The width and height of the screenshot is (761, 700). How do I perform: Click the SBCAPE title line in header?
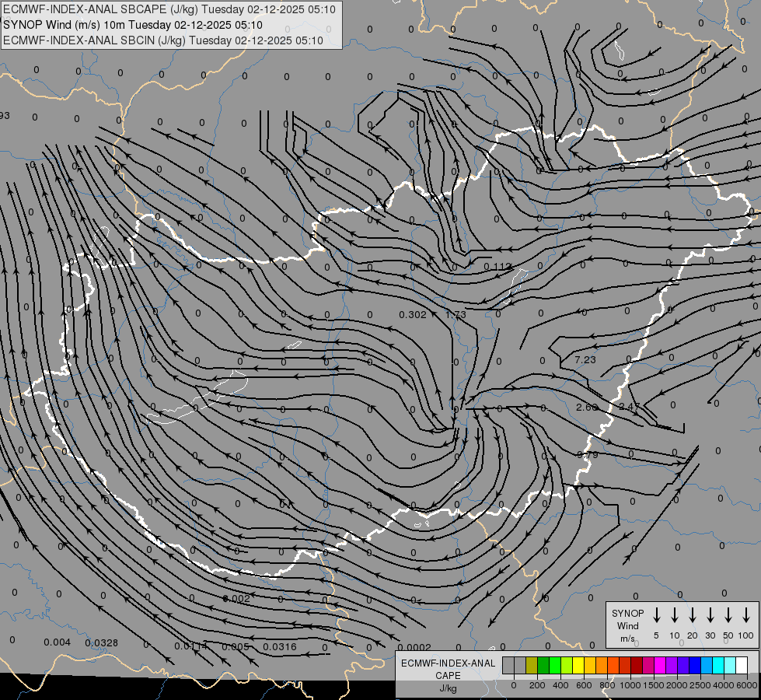[x=169, y=9]
